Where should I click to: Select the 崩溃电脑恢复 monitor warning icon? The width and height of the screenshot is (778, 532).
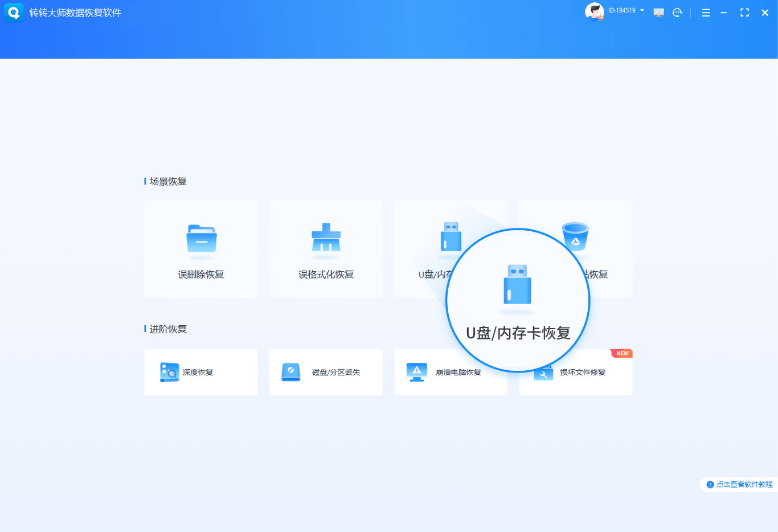point(416,372)
